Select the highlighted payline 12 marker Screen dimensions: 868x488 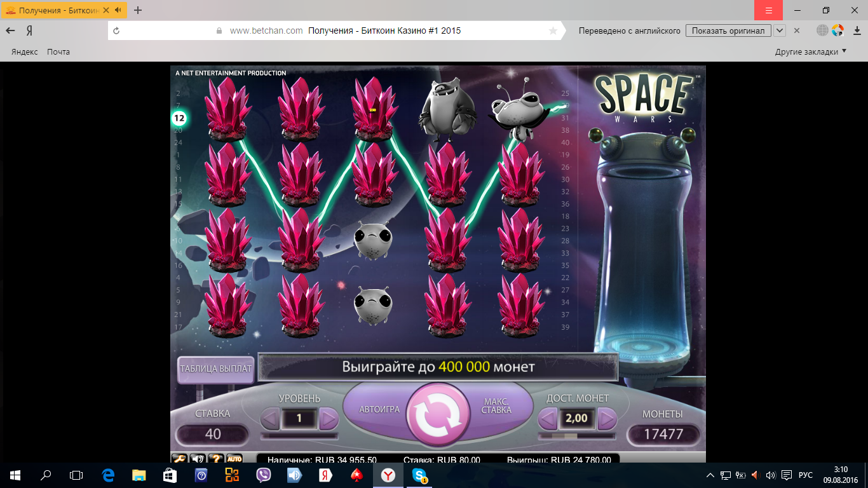179,118
